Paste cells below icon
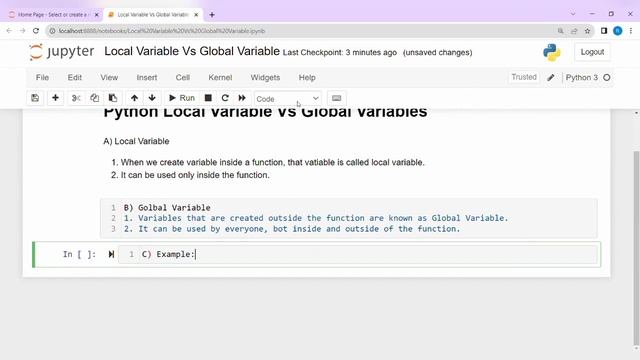 tap(113, 98)
